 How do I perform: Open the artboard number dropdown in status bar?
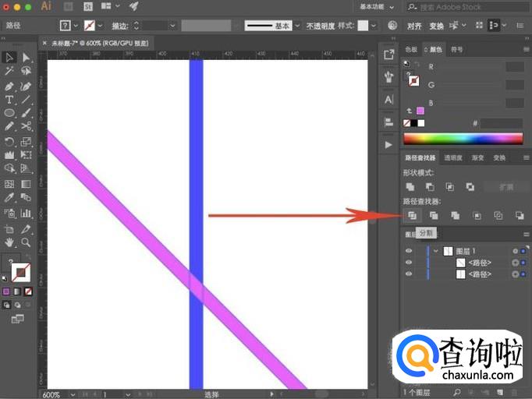pyautogui.click(x=128, y=394)
